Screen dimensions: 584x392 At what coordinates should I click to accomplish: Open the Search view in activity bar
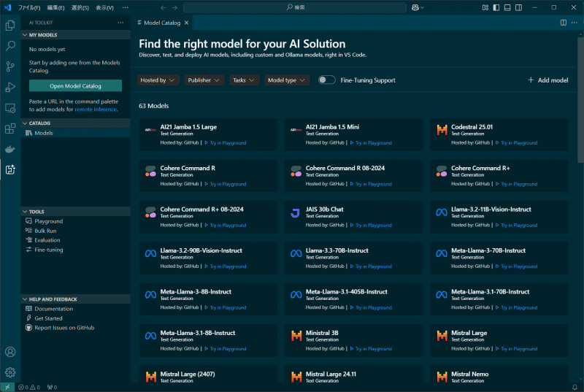tap(10, 46)
